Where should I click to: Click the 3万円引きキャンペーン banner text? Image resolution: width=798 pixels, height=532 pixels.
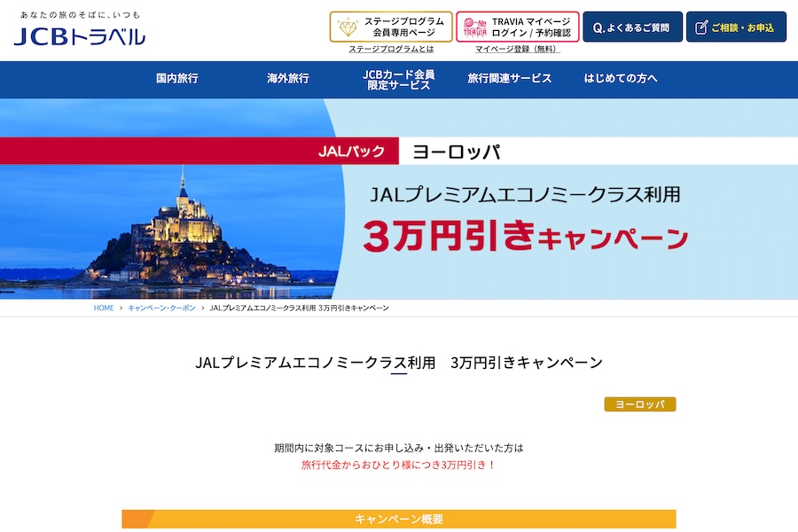526,236
